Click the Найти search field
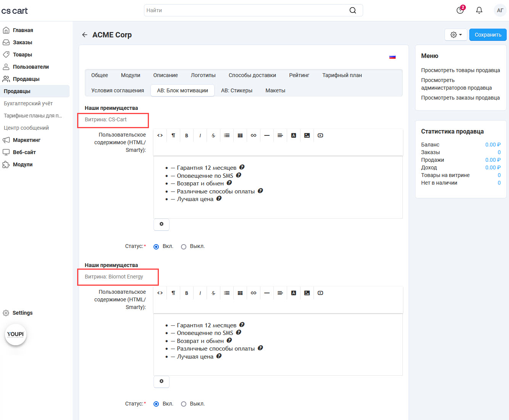509x420 pixels. [x=246, y=10]
